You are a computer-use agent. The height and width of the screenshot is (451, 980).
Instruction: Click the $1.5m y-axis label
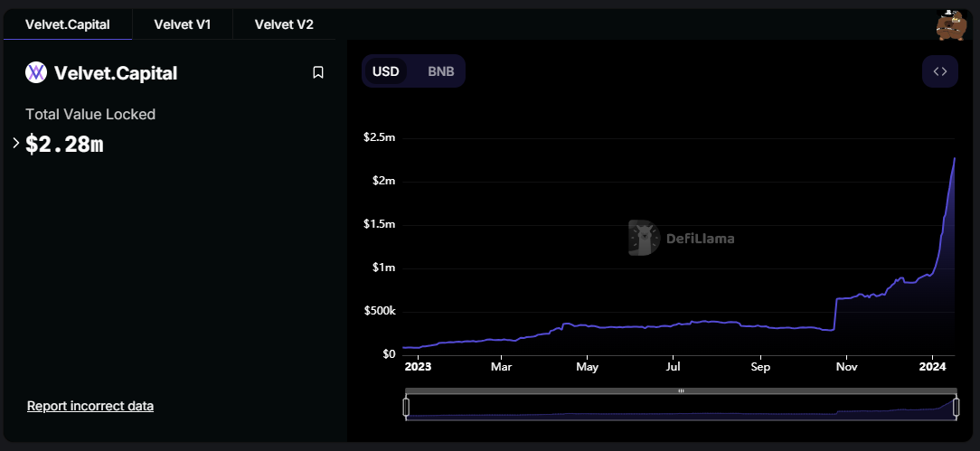pos(380,224)
